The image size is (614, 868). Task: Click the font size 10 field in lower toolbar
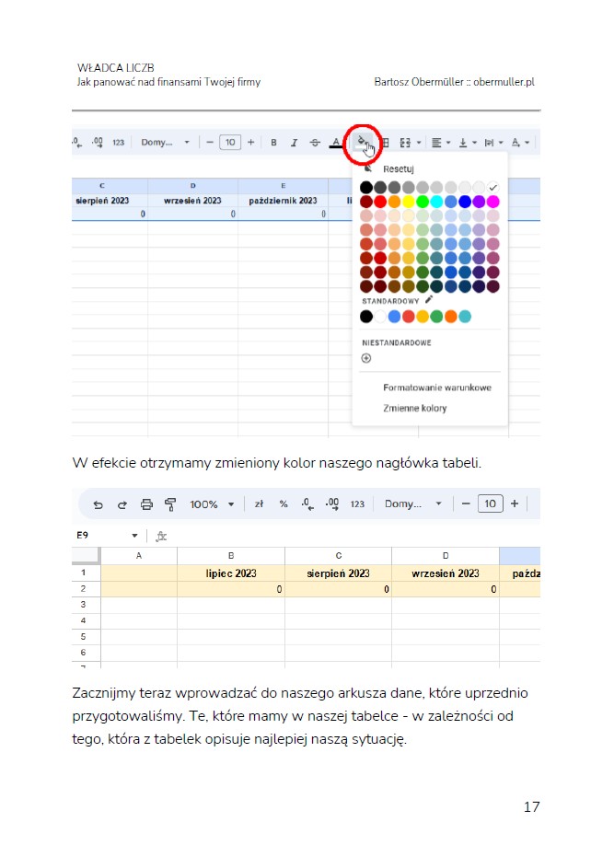pyautogui.click(x=490, y=503)
